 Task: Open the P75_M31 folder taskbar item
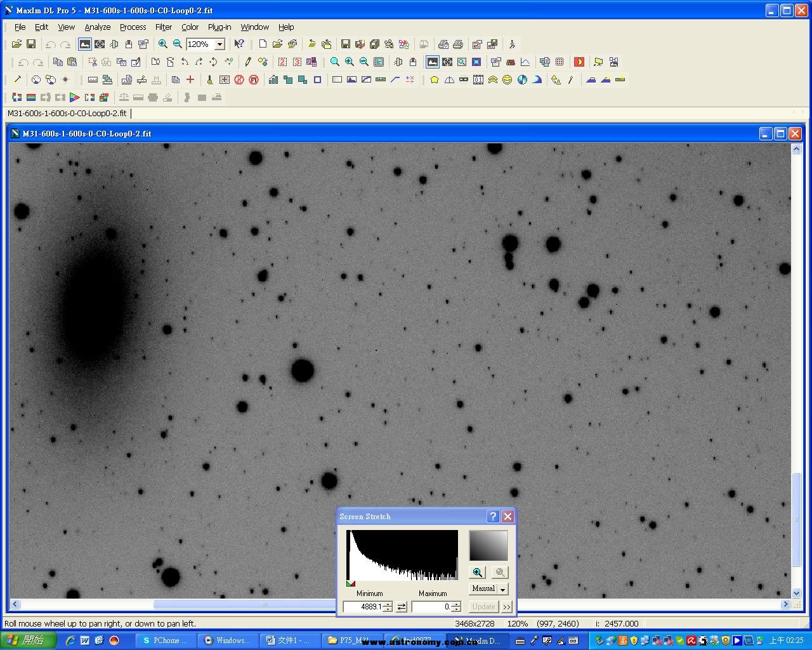[352, 640]
